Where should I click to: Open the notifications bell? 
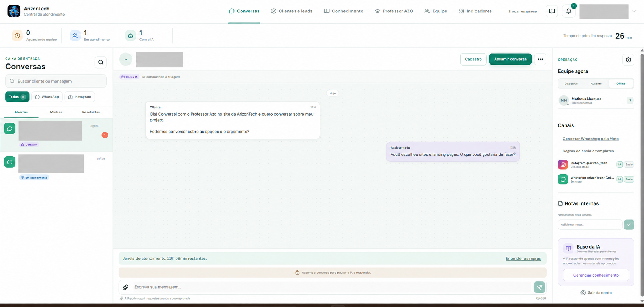click(x=568, y=11)
